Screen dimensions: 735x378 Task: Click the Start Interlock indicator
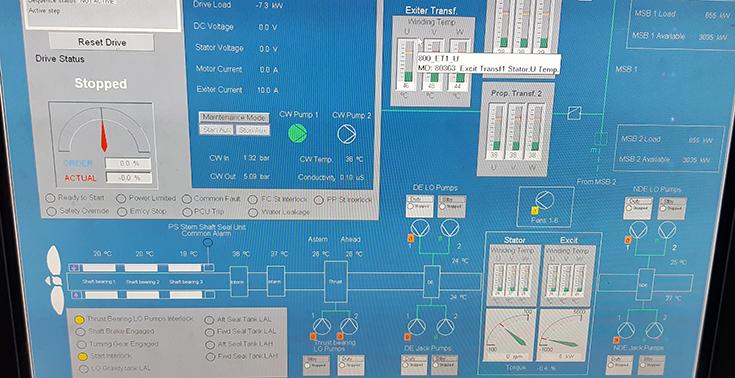(x=82, y=356)
